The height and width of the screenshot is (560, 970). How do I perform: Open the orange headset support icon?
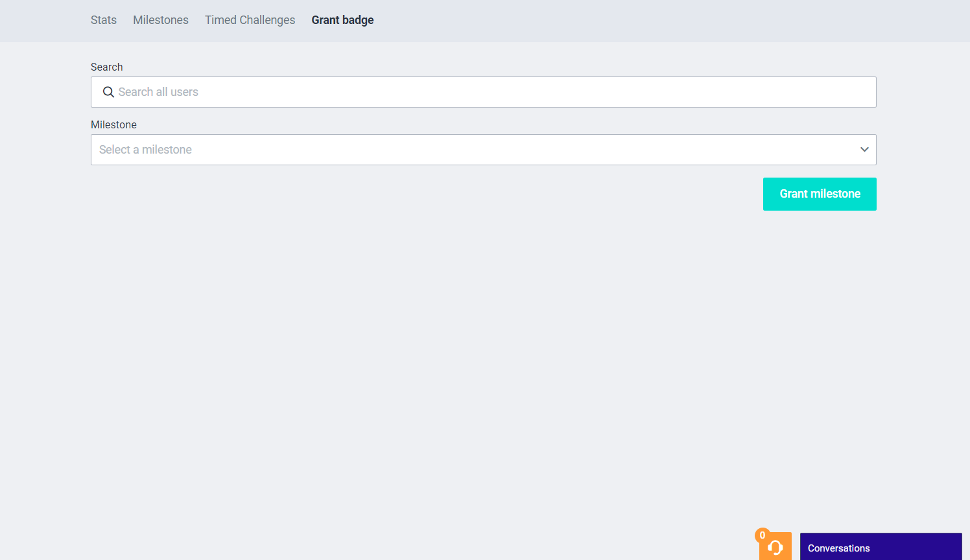[776, 548]
